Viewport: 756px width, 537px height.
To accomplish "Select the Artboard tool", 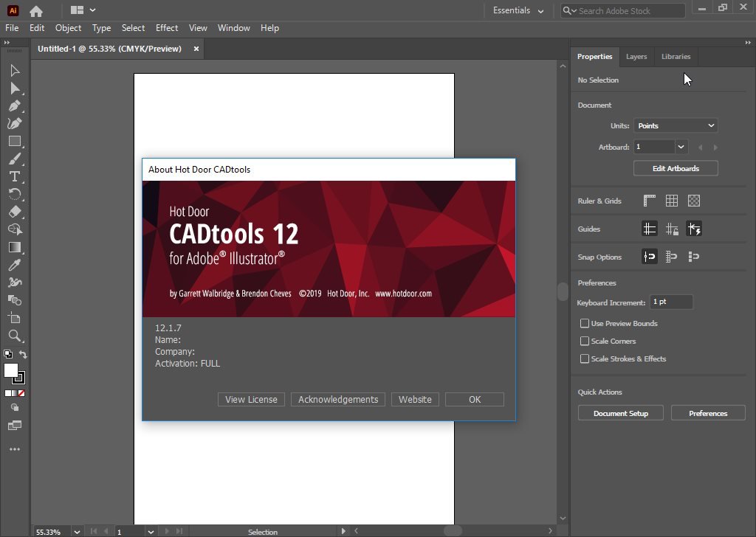I will [x=15, y=318].
